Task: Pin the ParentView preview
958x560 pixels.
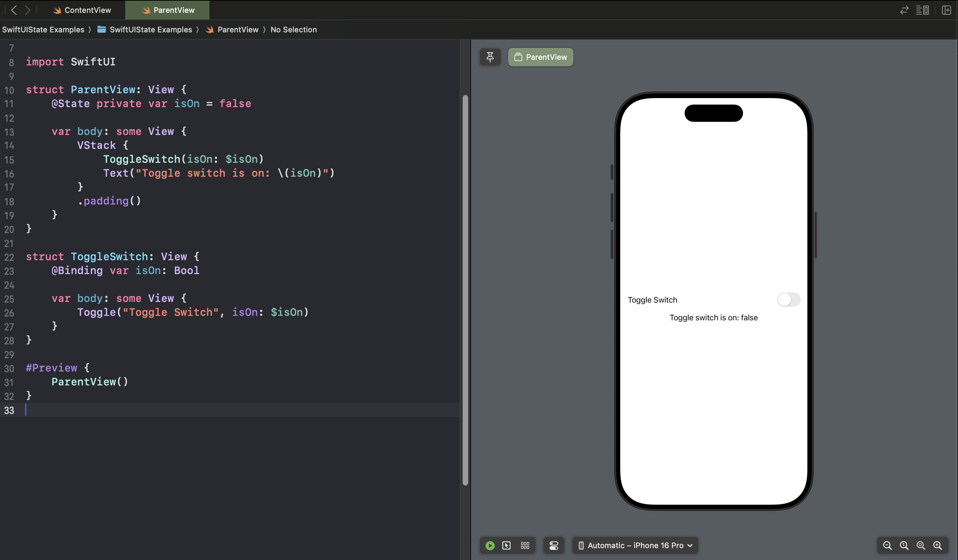Action: point(490,57)
